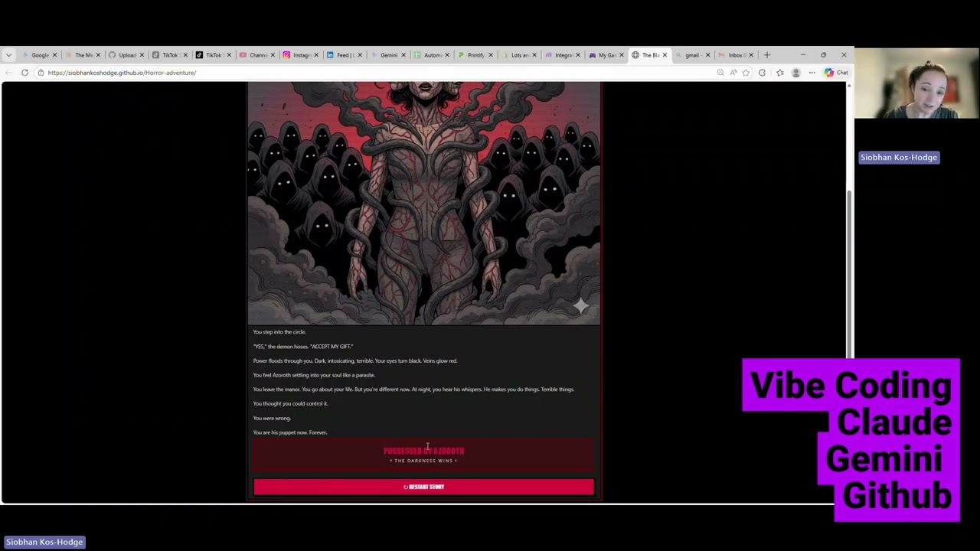Open the zoom magnifier in address bar

(x=720, y=73)
